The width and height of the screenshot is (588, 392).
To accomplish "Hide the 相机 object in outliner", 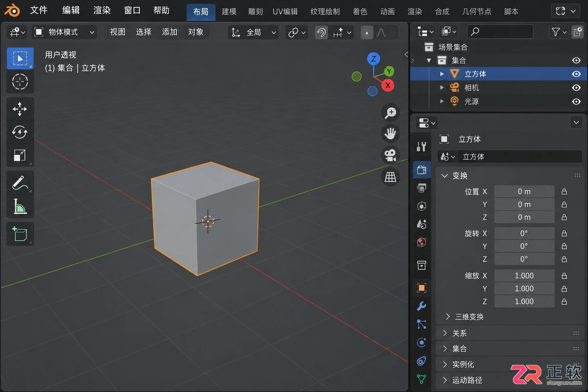I will coord(576,88).
